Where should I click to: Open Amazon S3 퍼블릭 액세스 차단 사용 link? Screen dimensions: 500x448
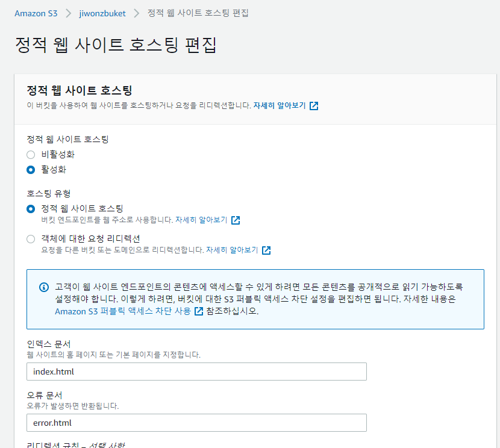(123, 311)
